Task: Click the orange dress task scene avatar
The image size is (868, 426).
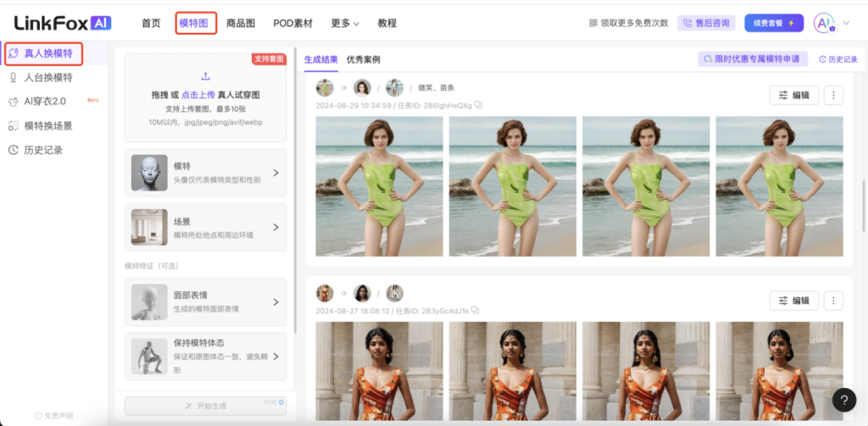Action: 395,293
